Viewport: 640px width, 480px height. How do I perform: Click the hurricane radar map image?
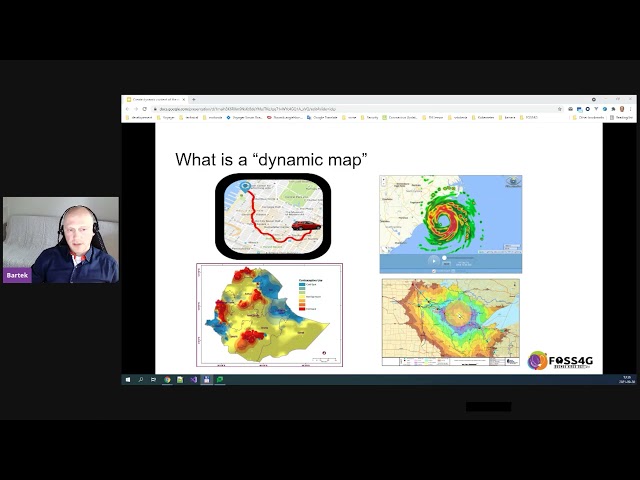pos(451,224)
